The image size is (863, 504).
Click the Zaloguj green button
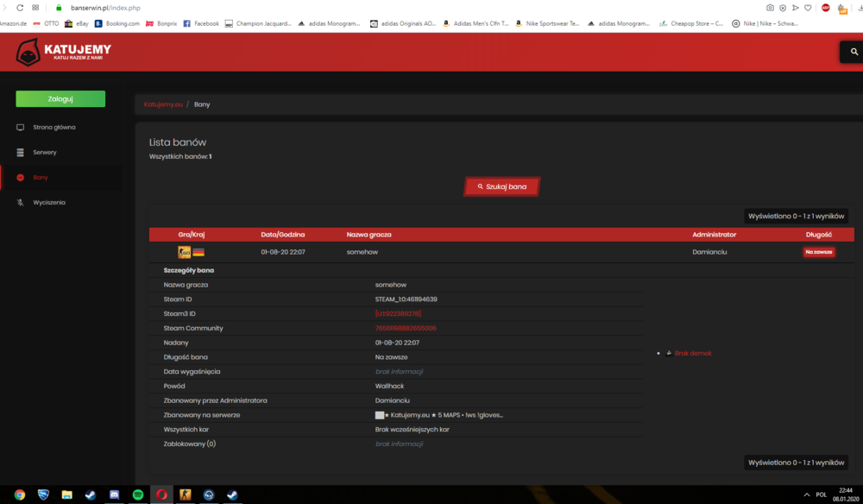tap(60, 99)
